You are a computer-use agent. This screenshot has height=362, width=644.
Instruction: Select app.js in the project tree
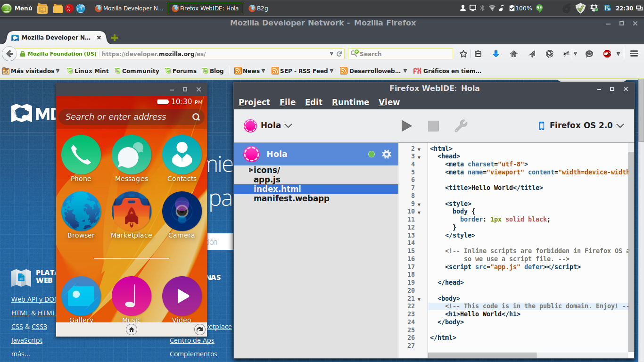click(x=267, y=180)
